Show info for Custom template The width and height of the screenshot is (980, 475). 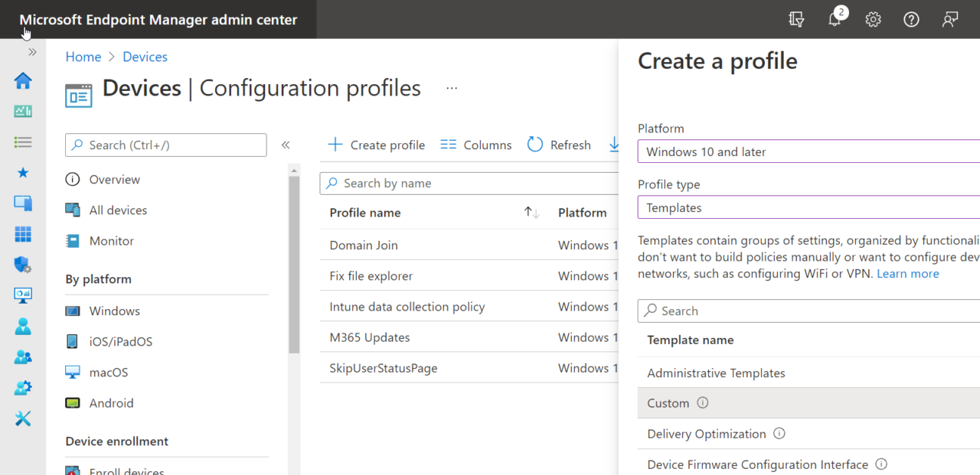(703, 403)
